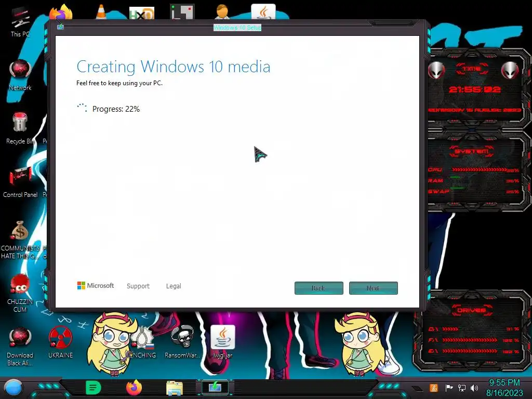Open the HxD hex editor desktop icon

coord(142,13)
